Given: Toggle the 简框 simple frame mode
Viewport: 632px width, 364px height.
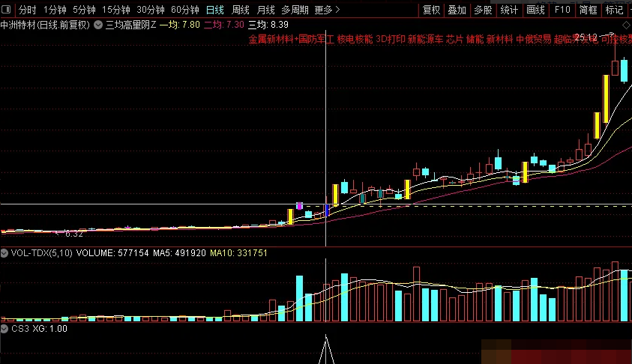Looking at the screenshot, I should point(588,10).
